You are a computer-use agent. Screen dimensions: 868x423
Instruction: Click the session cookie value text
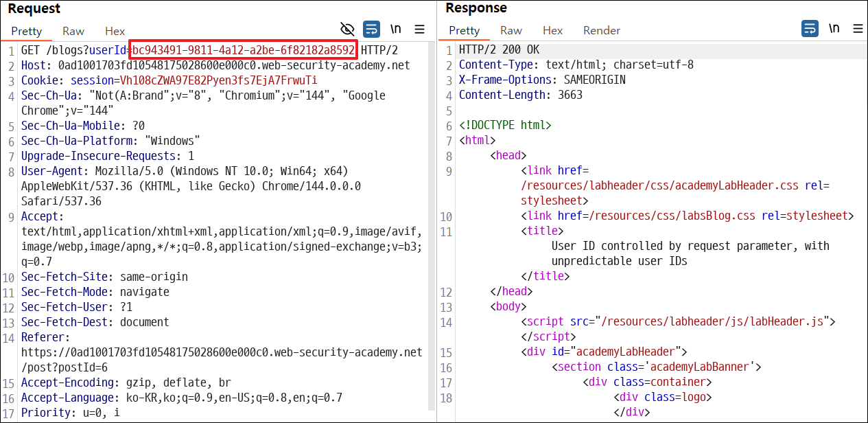(x=219, y=80)
